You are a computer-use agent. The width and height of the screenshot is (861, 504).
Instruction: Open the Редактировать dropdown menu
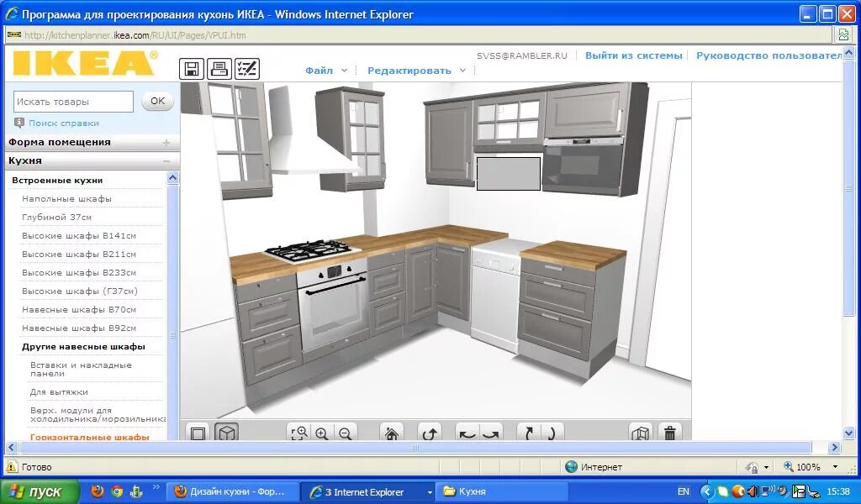pos(416,71)
